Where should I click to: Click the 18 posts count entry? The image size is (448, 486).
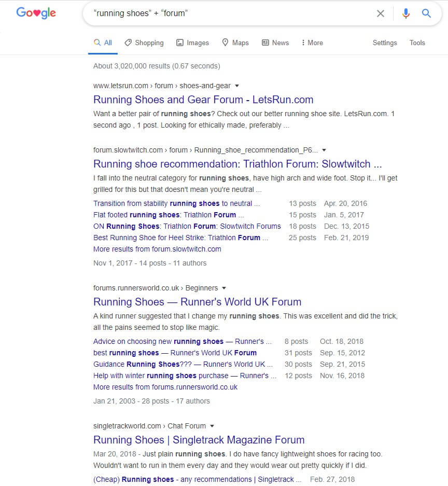302,226
